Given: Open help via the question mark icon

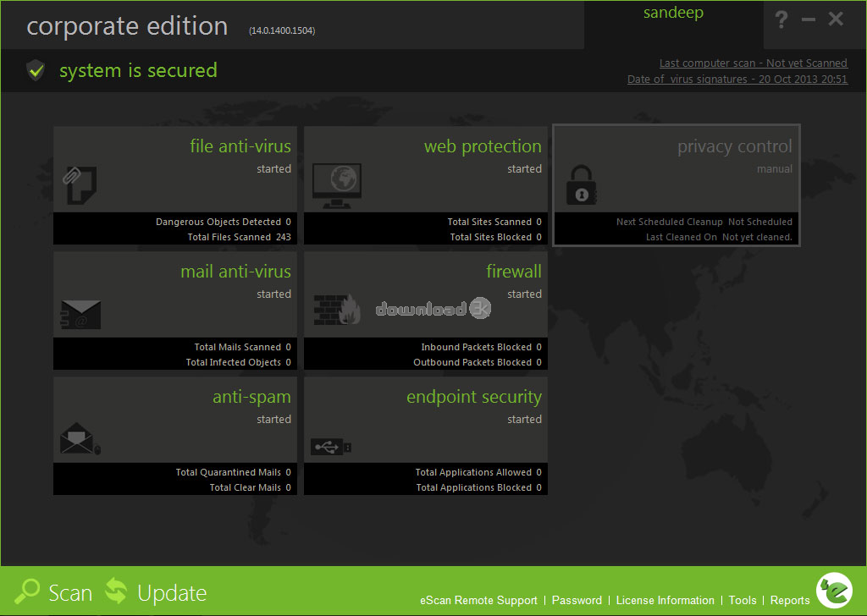Looking at the screenshot, I should pyautogui.click(x=781, y=19).
